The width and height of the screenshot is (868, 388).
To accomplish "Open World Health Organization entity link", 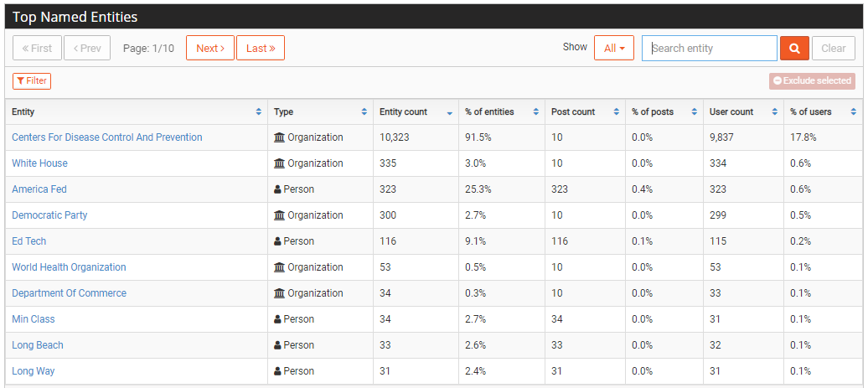I will 69,267.
